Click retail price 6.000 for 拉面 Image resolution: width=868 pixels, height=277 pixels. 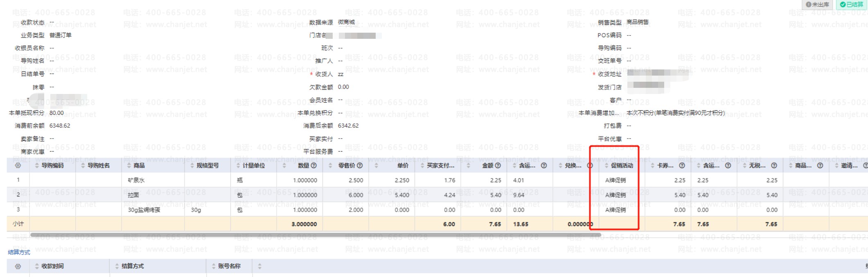pyautogui.click(x=356, y=195)
